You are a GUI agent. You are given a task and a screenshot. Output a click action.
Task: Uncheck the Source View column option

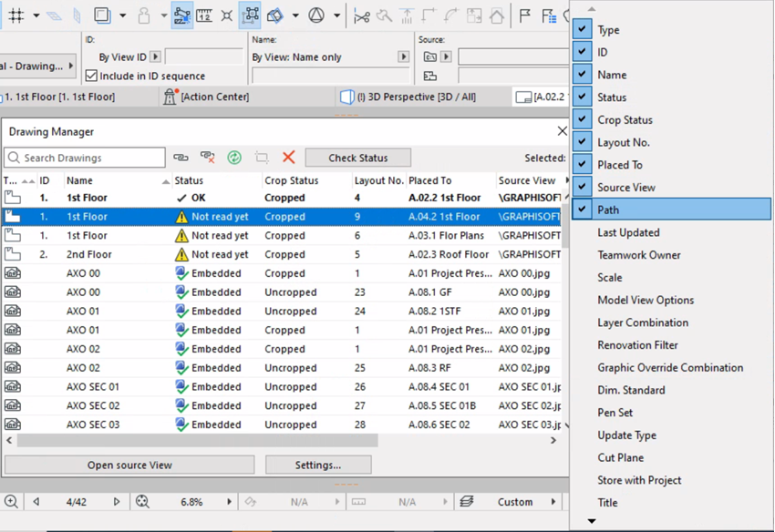click(x=582, y=187)
